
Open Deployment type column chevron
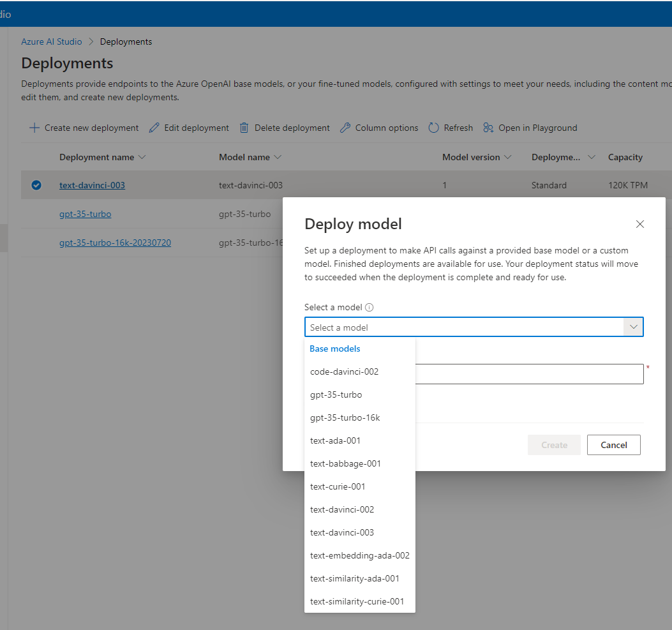click(x=592, y=157)
